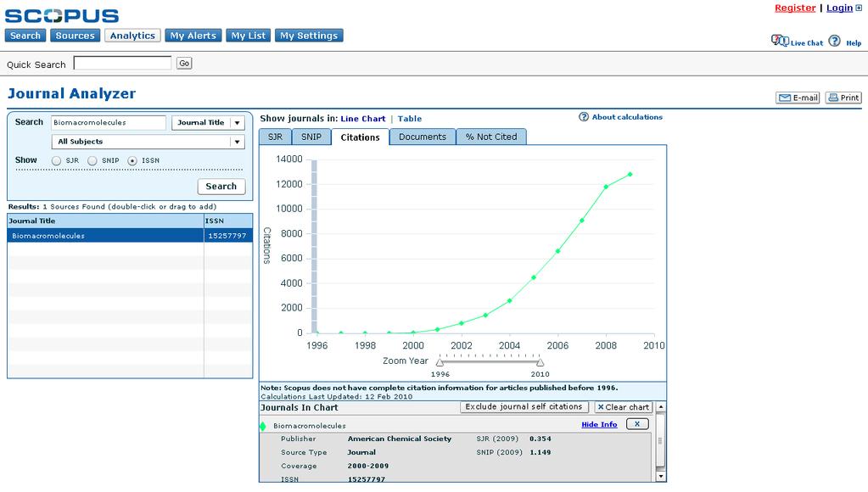
Task: Click the American Chemical Society publisher text
Action: coord(400,439)
